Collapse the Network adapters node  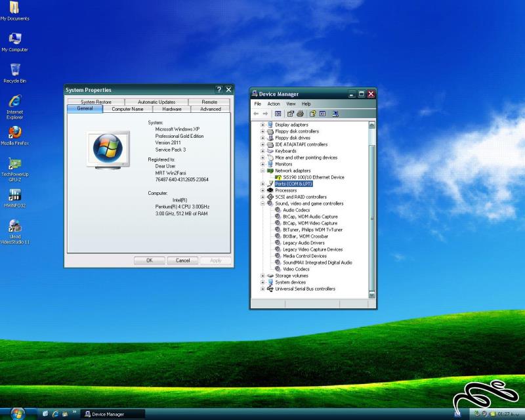pos(262,171)
